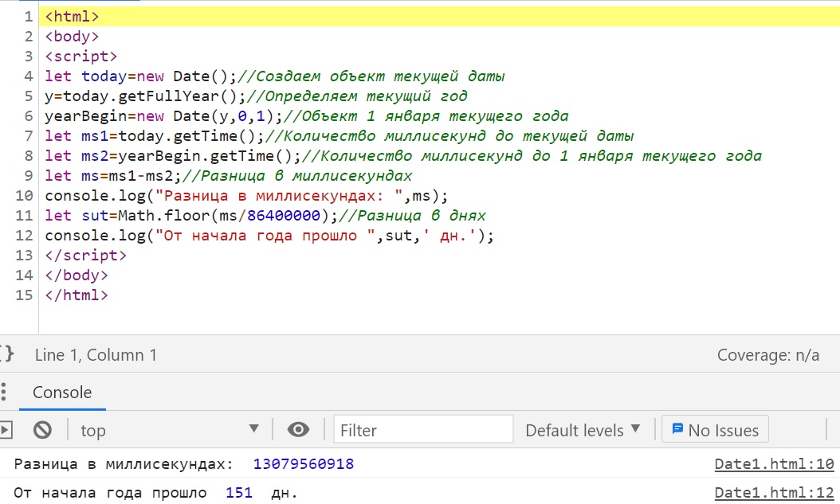Click the No Issues button
Image resolution: width=840 pixels, height=504 pixels.
(715, 430)
